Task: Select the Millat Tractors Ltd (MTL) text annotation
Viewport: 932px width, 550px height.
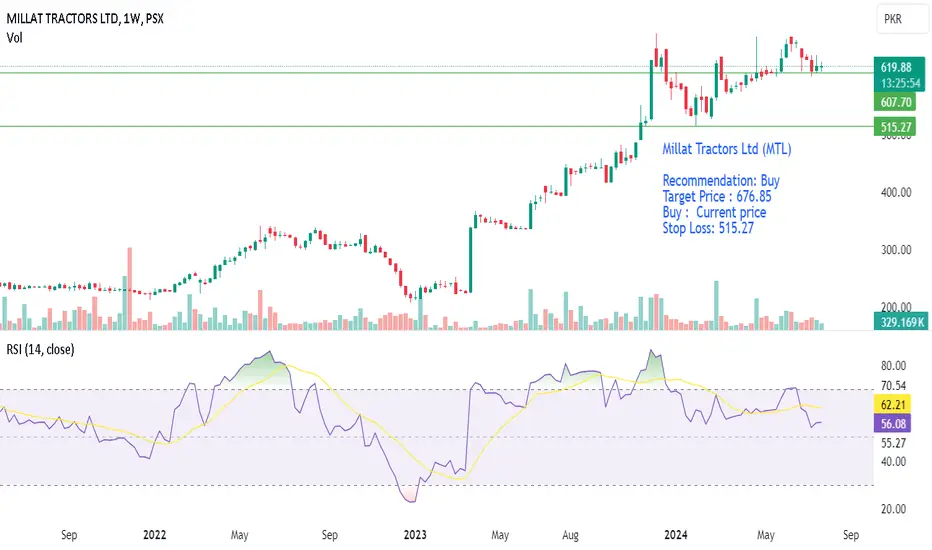Action: point(727,149)
